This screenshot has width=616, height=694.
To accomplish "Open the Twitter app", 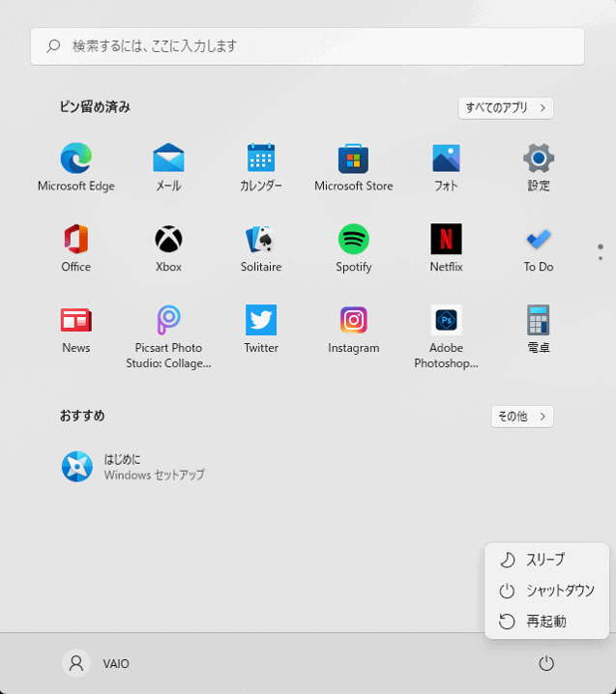I will coord(261,329).
